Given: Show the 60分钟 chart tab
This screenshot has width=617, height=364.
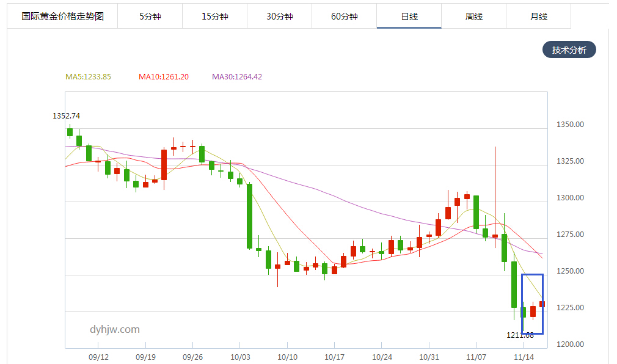Looking at the screenshot, I should tap(345, 16).
